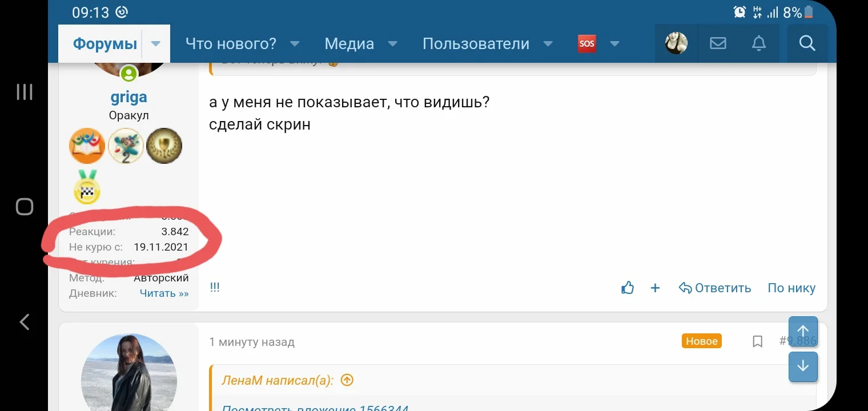Expand the Пользователи dropdown arrow
The image size is (868, 411).
pyautogui.click(x=548, y=43)
